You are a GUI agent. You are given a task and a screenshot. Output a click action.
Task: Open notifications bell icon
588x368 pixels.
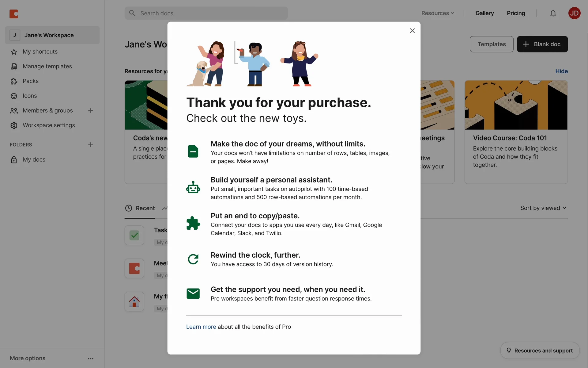[553, 13]
